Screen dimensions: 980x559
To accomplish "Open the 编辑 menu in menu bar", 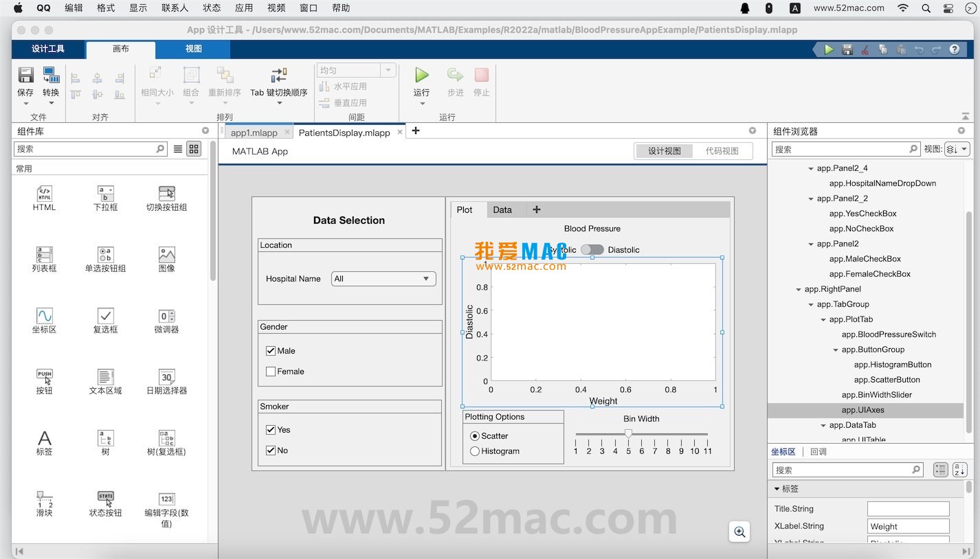I will 74,8.
